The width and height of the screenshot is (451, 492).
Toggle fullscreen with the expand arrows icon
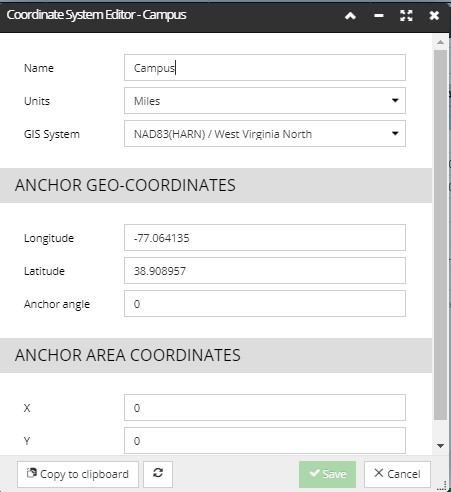coord(406,16)
